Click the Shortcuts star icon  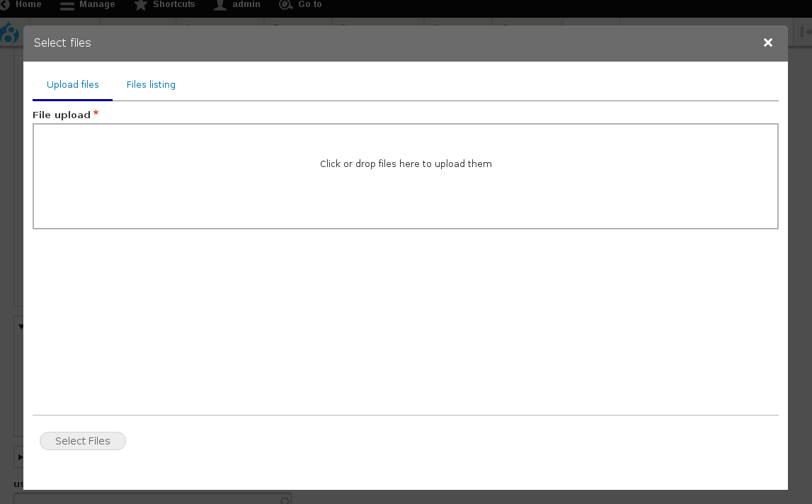pos(141,5)
